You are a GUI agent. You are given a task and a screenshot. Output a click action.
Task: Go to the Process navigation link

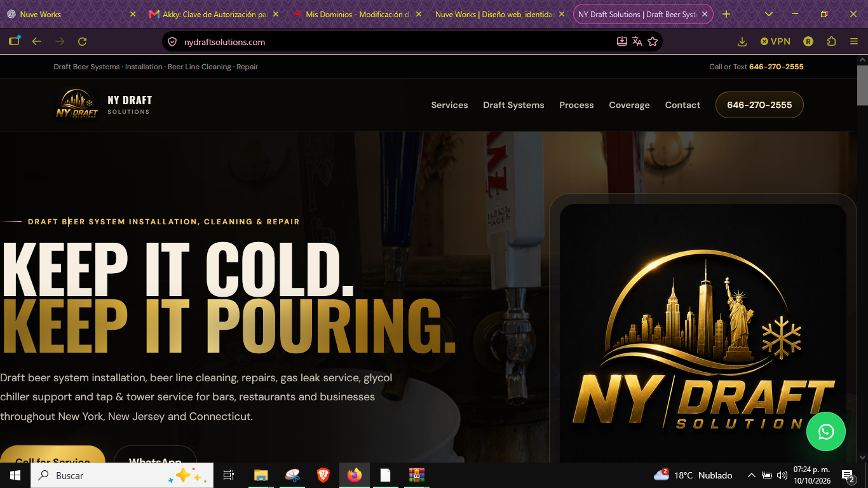(576, 105)
